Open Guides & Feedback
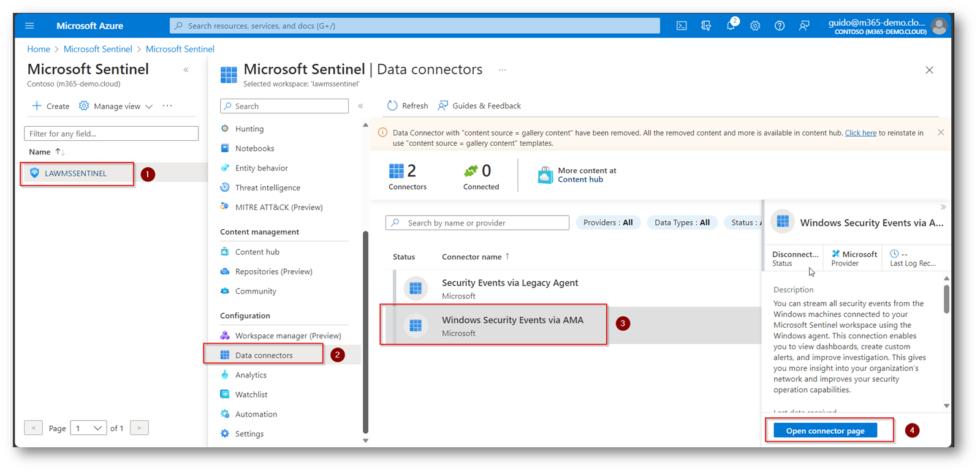 click(479, 106)
